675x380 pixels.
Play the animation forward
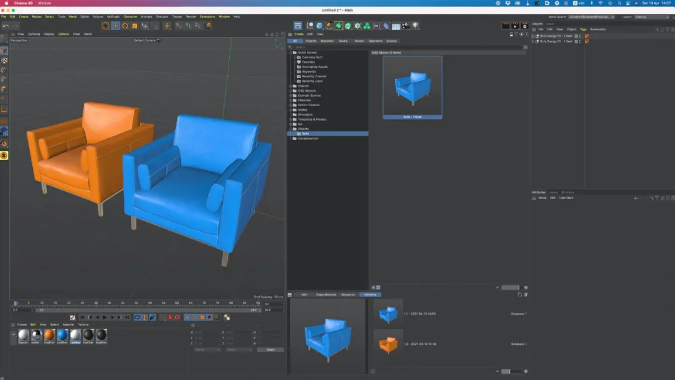(x=104, y=318)
